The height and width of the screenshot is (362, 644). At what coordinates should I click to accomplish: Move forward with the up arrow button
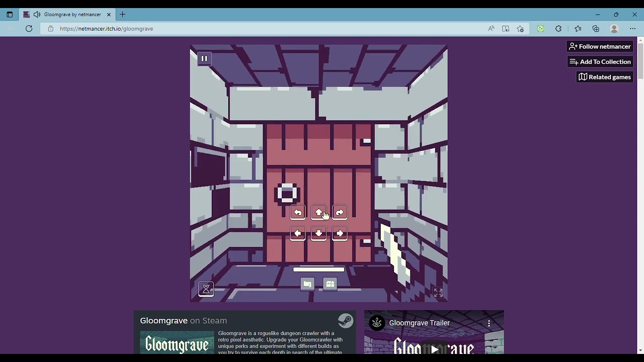tap(318, 213)
